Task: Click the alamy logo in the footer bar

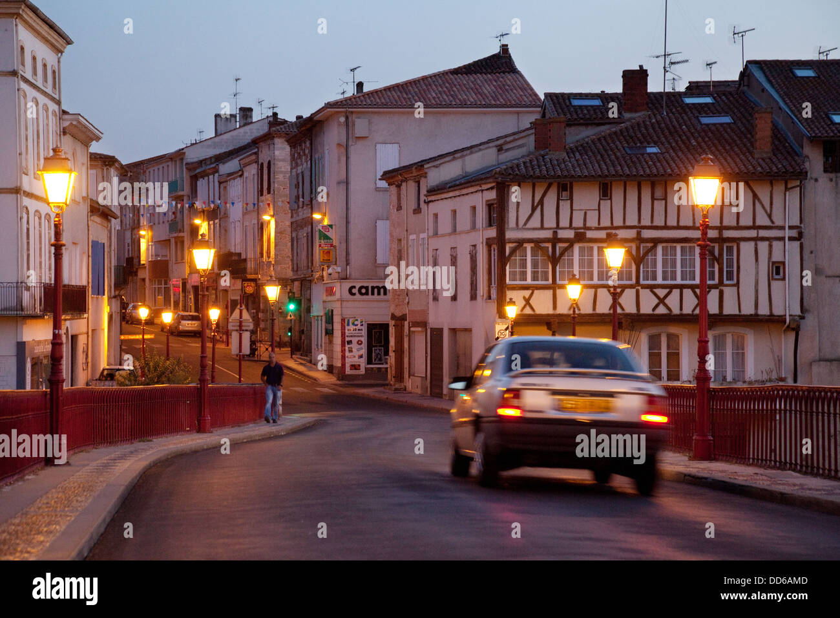Action: [x=65, y=589]
